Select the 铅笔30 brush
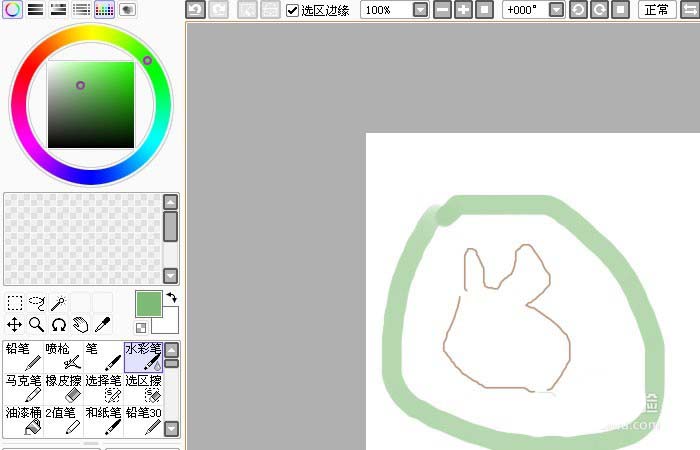The height and width of the screenshot is (450, 700). click(x=143, y=420)
